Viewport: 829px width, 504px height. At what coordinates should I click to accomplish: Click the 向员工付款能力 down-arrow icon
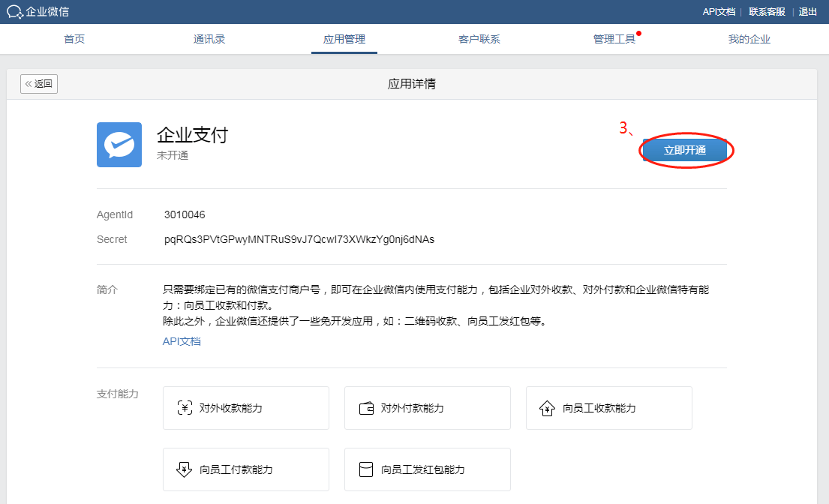(x=184, y=469)
